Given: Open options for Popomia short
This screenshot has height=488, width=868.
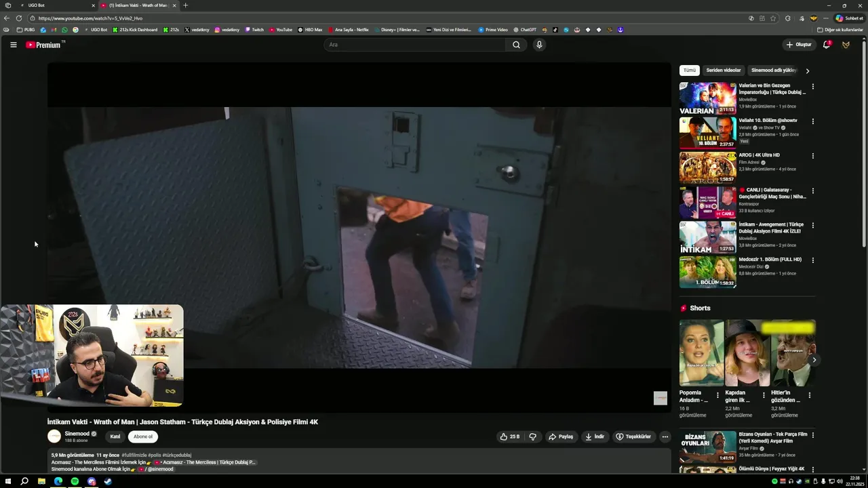Looking at the screenshot, I should (x=717, y=395).
